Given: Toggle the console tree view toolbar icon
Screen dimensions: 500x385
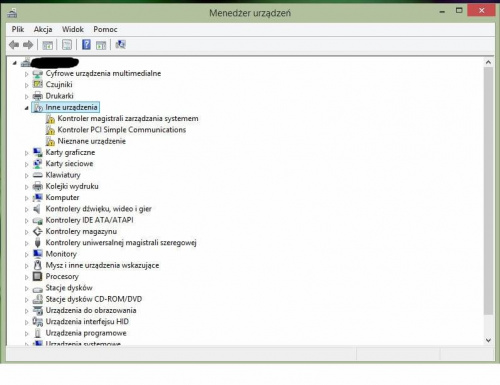Looking at the screenshot, I should (x=48, y=45).
